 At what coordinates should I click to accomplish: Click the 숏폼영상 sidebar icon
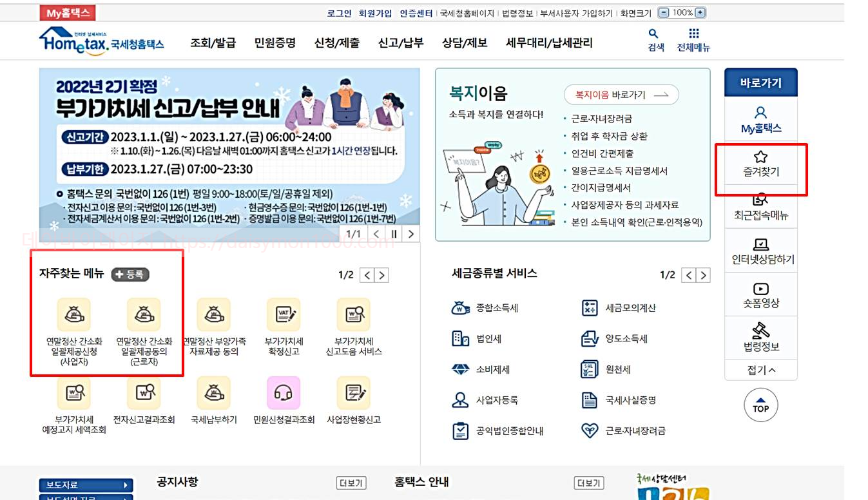pyautogui.click(x=761, y=294)
